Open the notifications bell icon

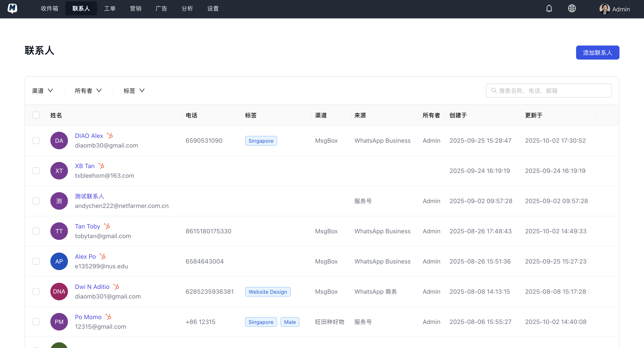549,9
